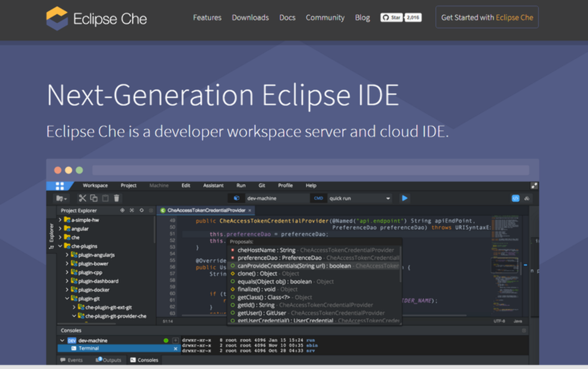Click the Paste clipboard icon
Image resolution: width=588 pixels, height=369 pixels.
click(x=105, y=198)
